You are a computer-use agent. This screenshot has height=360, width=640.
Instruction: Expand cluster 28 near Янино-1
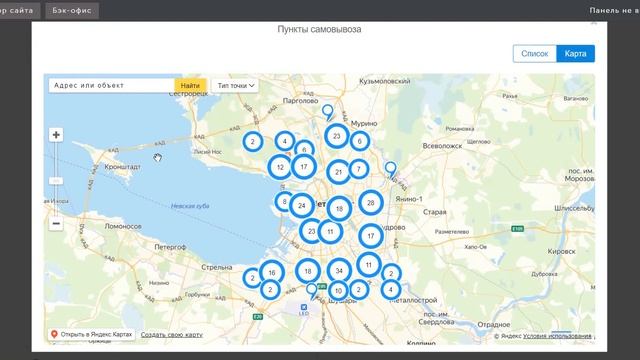pos(371,202)
